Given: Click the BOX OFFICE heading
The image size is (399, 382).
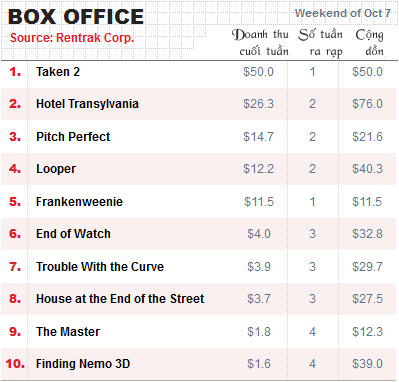Looking at the screenshot, I should [76, 17].
